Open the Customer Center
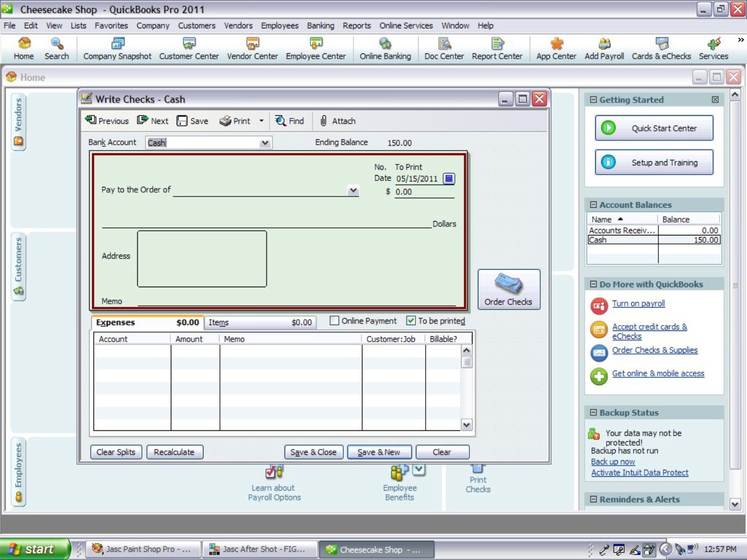Viewport: 747px width, 560px height. [189, 49]
